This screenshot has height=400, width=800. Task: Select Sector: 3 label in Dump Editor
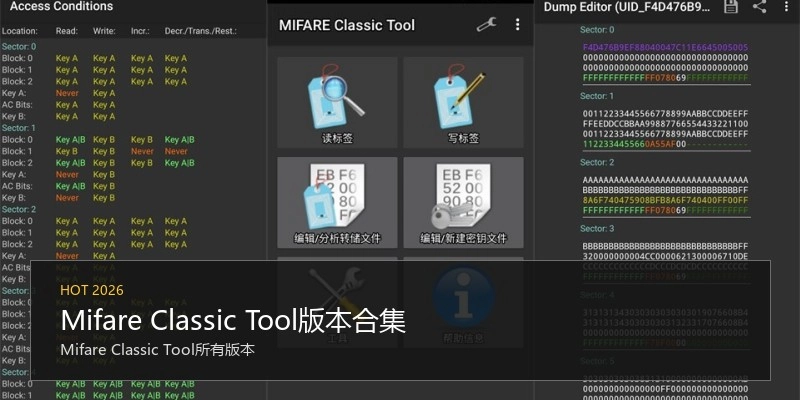pos(597,229)
